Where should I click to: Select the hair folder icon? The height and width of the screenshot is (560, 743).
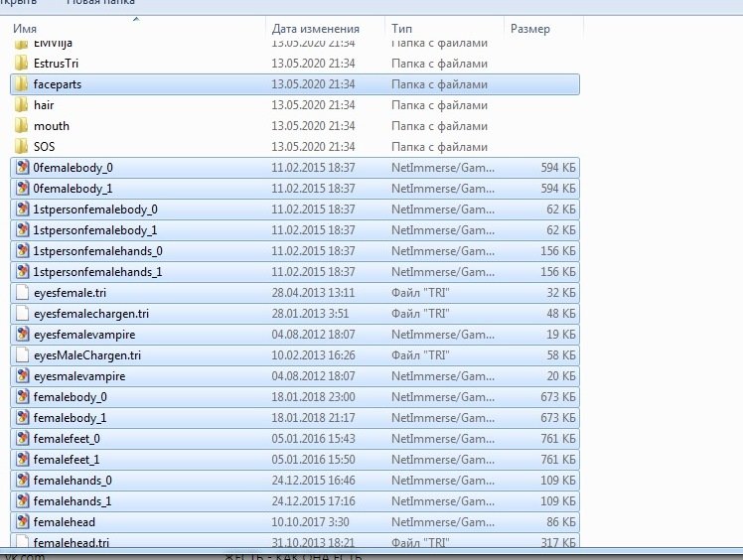point(22,105)
